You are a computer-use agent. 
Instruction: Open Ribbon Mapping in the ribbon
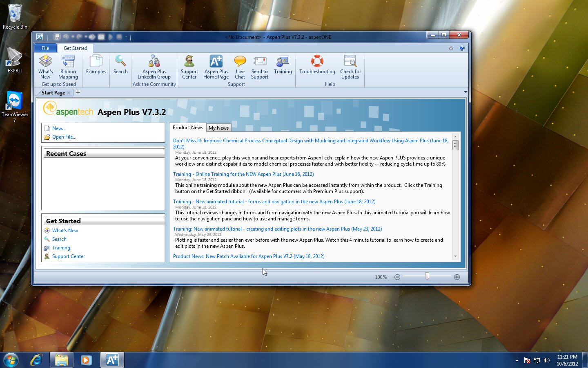coord(68,67)
